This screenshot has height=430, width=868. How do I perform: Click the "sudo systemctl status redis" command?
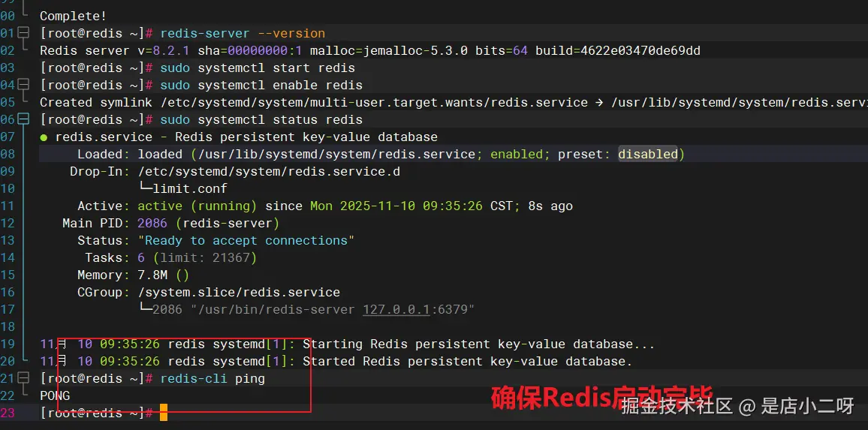(261, 119)
